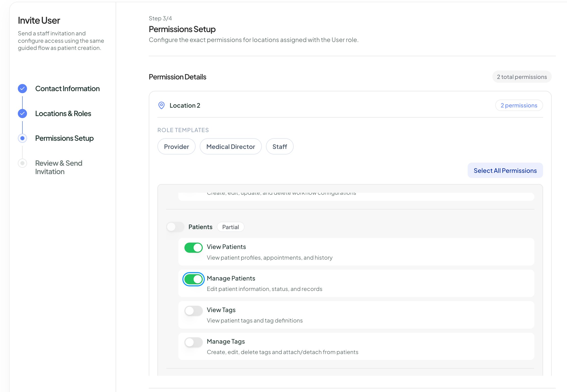Click the Location 2 map pin icon
The image size is (567, 392).
pos(161,105)
